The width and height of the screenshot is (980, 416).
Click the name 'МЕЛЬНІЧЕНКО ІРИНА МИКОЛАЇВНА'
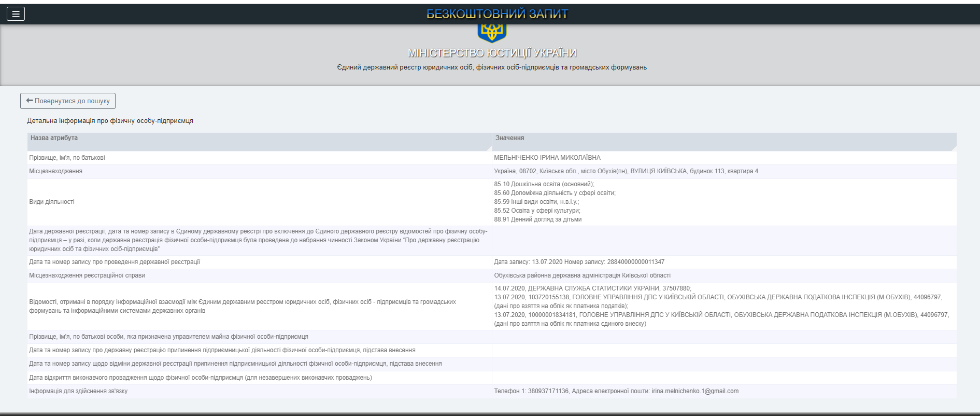pos(547,158)
